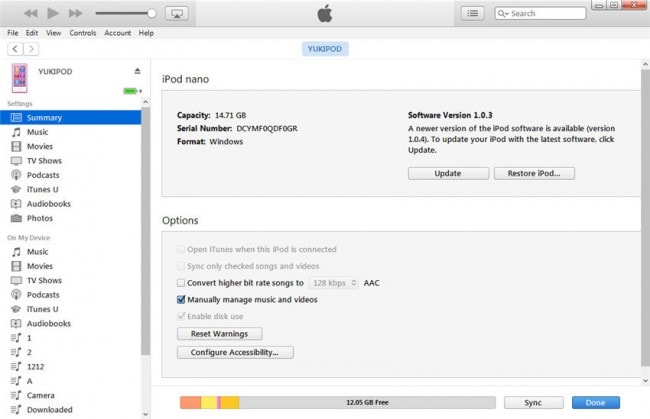Open TV Shows icon under On My Device
This screenshot has width=650, height=419.
point(16,281)
